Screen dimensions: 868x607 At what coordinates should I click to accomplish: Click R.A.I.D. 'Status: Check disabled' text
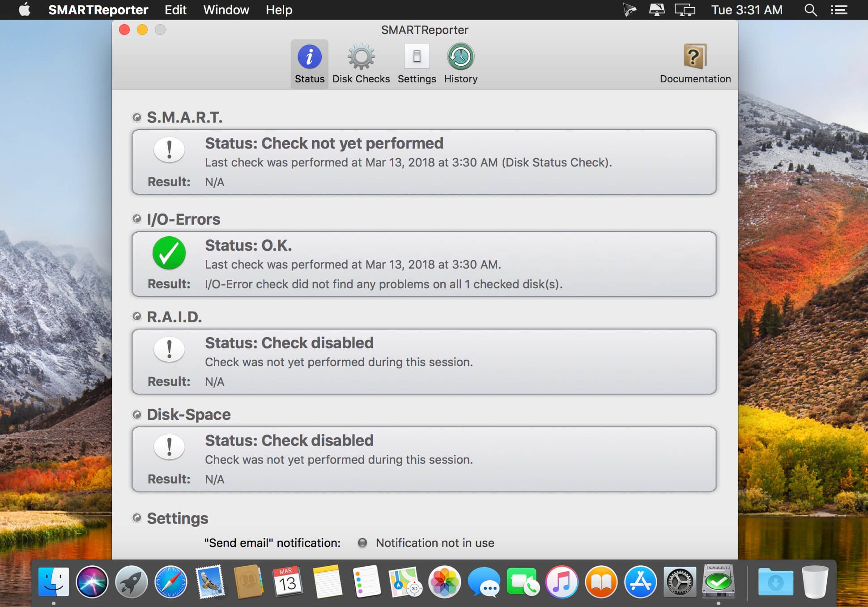(x=289, y=343)
